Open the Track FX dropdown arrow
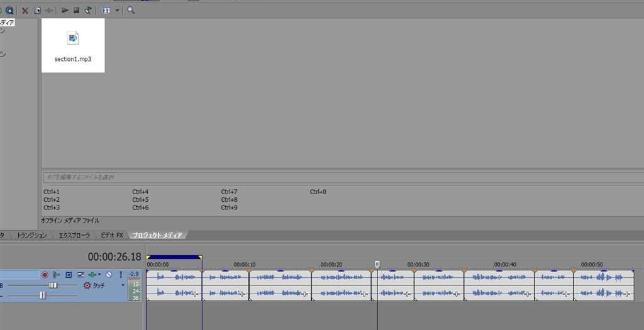Viewport: 644px width, 330px height. [99, 275]
